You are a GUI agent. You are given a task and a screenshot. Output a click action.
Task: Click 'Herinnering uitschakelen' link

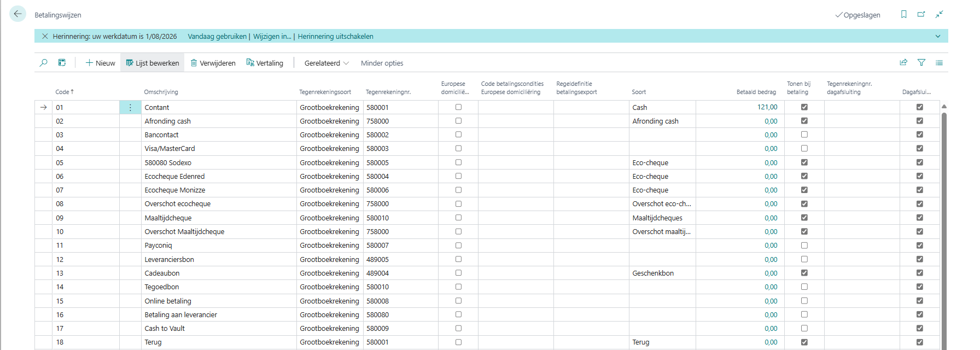pyautogui.click(x=335, y=37)
